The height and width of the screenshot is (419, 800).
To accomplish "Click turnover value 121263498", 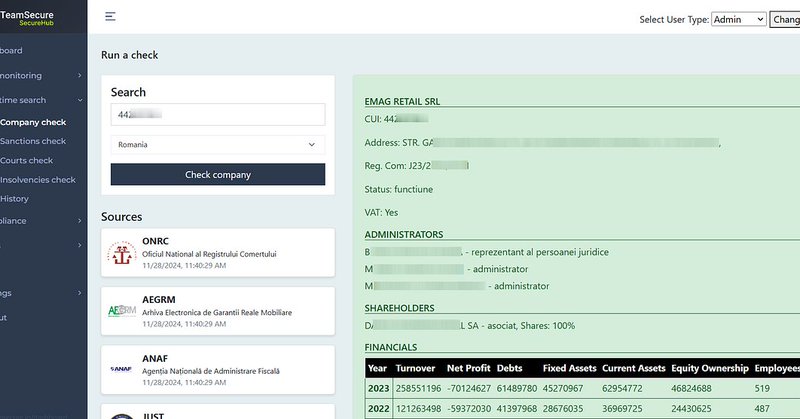I will pyautogui.click(x=418, y=409).
